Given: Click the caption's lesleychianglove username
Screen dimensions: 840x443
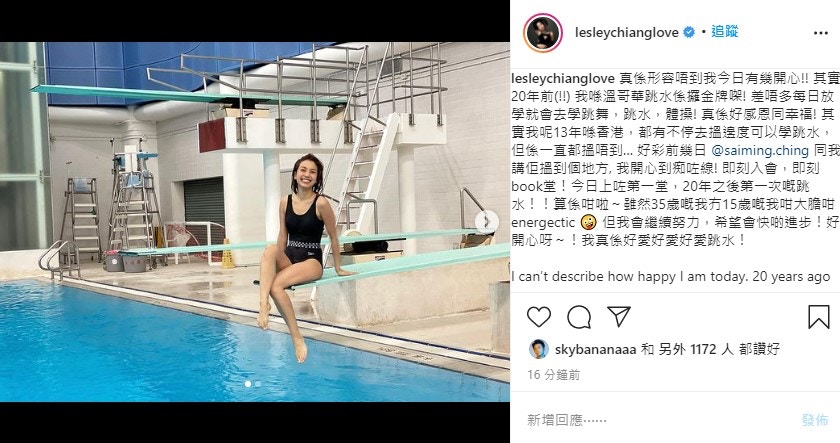Looking at the screenshot, I should tap(563, 79).
